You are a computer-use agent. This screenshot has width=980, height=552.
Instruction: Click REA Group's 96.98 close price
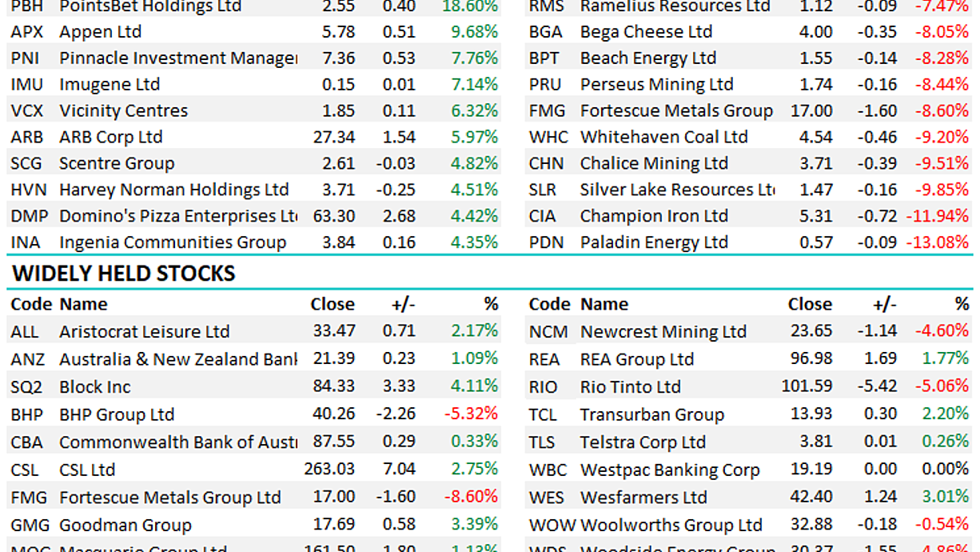(811, 359)
